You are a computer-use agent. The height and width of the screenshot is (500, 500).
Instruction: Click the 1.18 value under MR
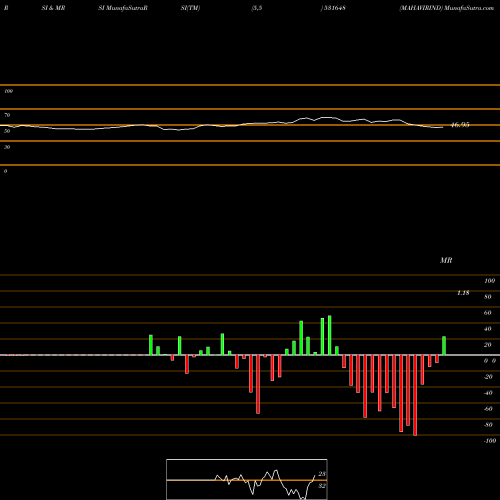[463, 293]
